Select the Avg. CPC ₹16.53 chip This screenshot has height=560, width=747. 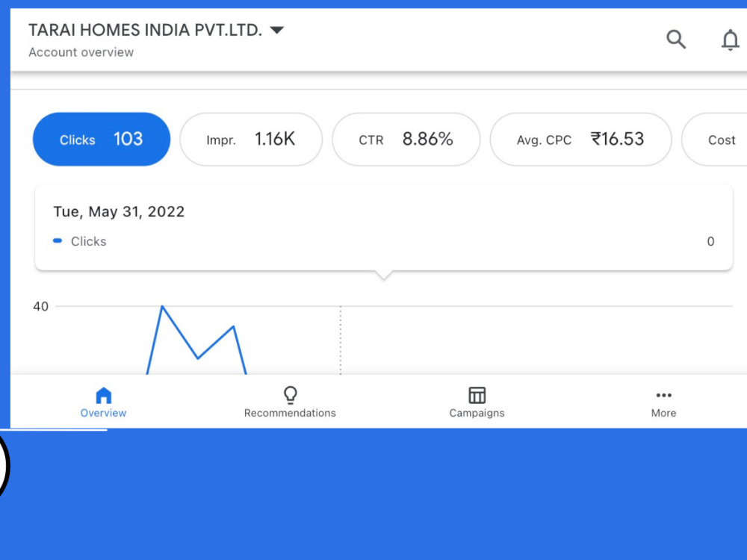(x=580, y=139)
